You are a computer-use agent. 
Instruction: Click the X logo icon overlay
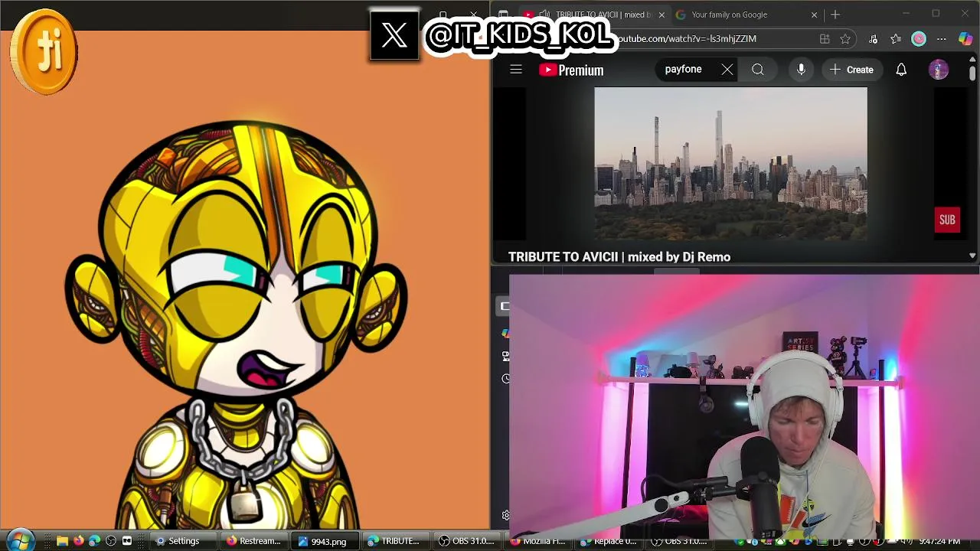394,35
